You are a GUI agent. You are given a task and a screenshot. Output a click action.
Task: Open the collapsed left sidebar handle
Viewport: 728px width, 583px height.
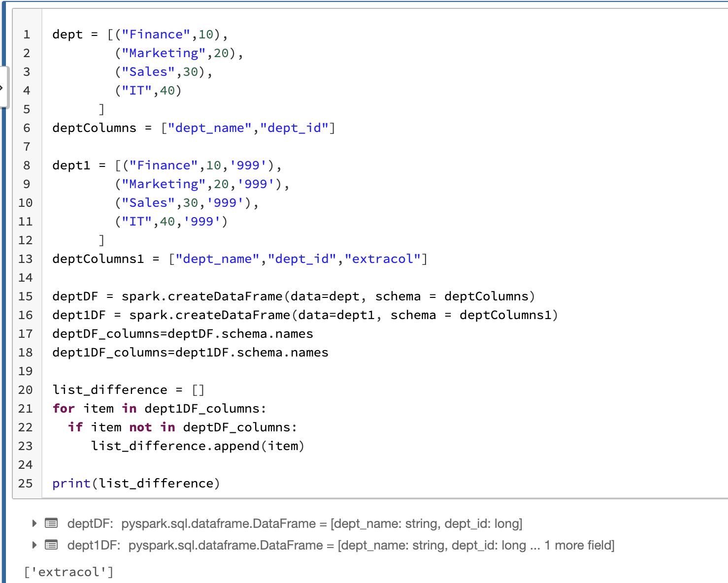(x=4, y=87)
